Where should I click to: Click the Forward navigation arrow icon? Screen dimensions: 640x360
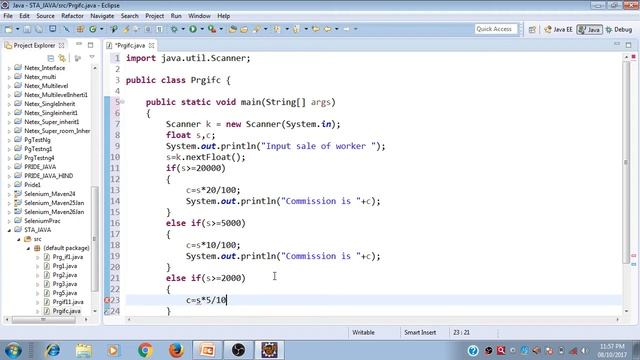pyautogui.click(x=347, y=29)
